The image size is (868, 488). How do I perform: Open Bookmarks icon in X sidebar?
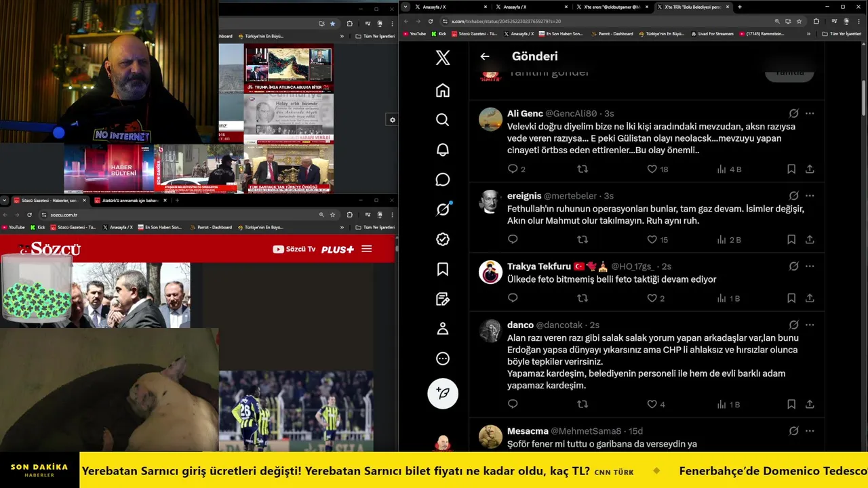pos(443,269)
